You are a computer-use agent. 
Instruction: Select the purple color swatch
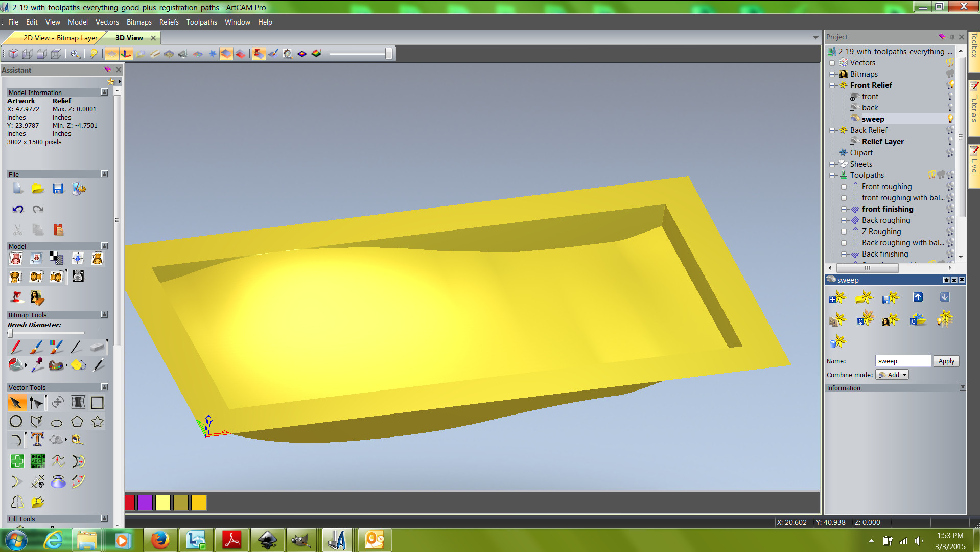[145, 502]
